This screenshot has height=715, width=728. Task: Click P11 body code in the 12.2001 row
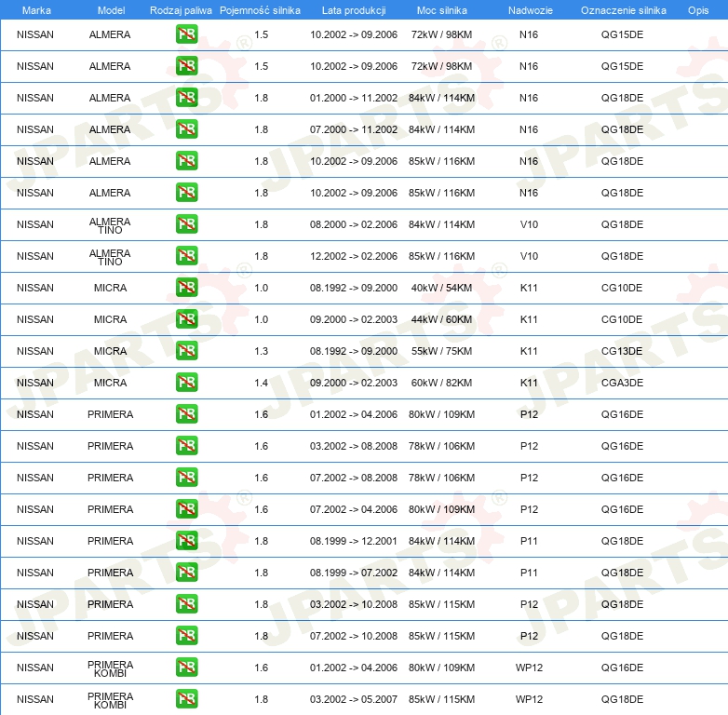[529, 541]
